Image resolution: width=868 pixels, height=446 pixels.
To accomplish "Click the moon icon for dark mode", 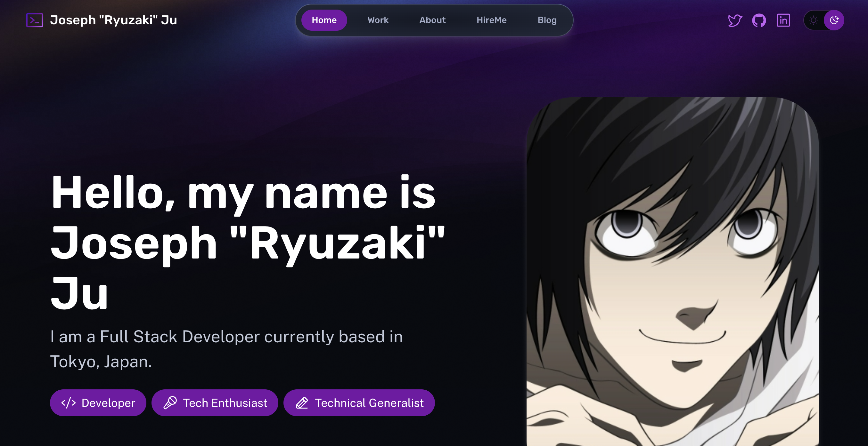I will (834, 20).
